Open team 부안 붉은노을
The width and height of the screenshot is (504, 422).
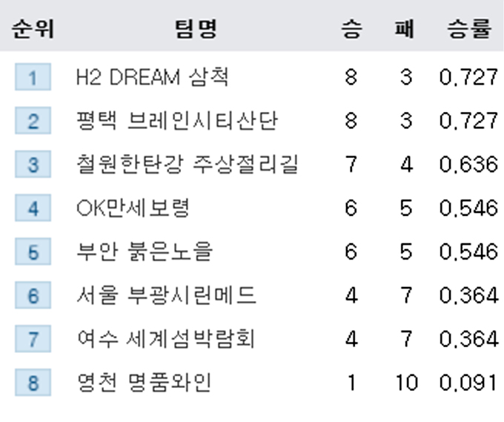pyautogui.click(x=145, y=251)
